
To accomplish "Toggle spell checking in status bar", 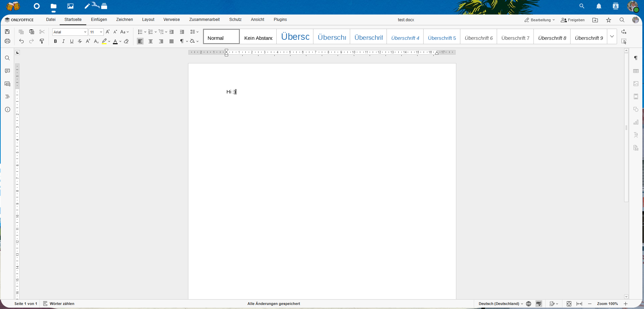I will coord(539,304).
